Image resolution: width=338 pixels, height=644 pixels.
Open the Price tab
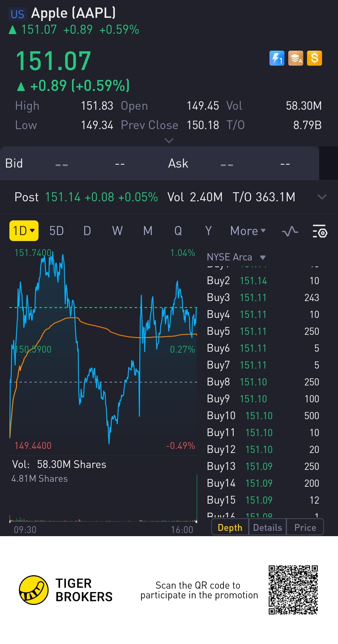coord(305,527)
